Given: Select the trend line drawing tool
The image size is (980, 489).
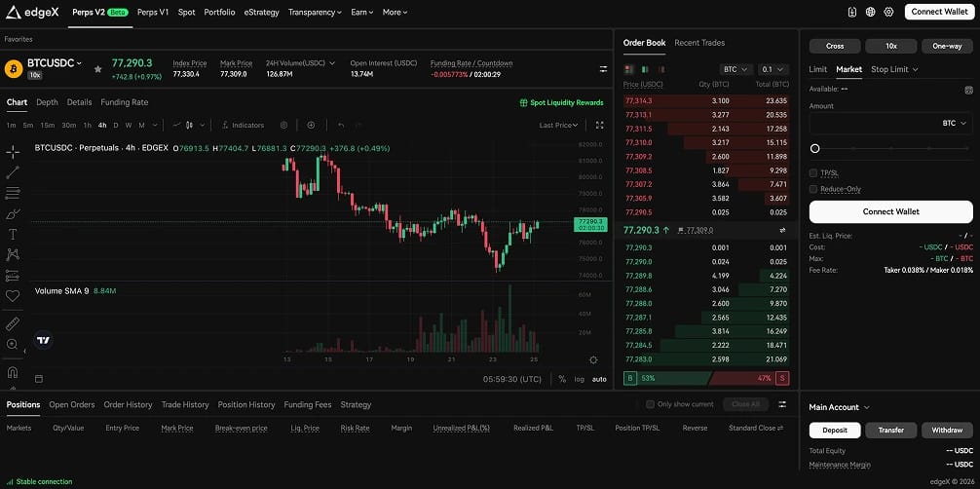Looking at the screenshot, I should [13, 172].
